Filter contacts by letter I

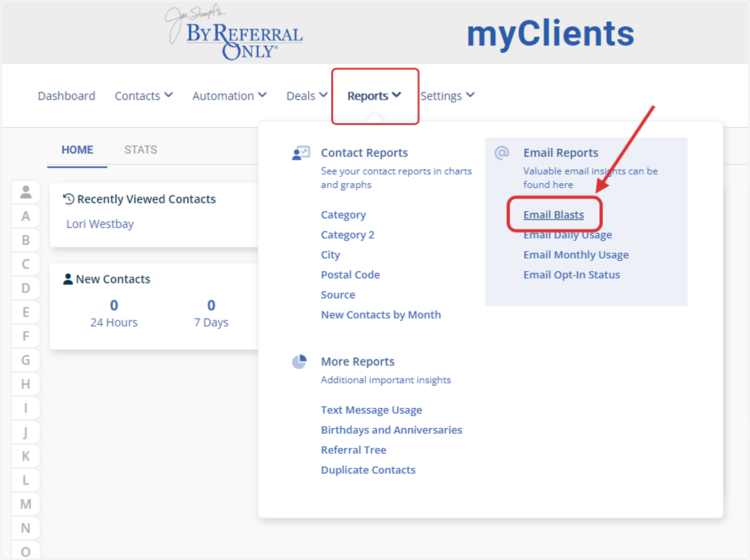26,408
